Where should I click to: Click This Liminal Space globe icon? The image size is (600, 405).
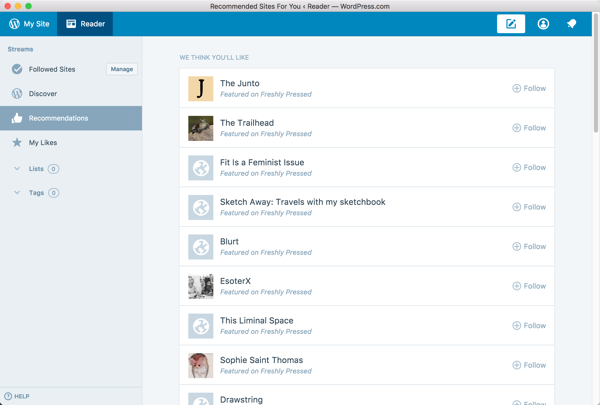(x=201, y=326)
